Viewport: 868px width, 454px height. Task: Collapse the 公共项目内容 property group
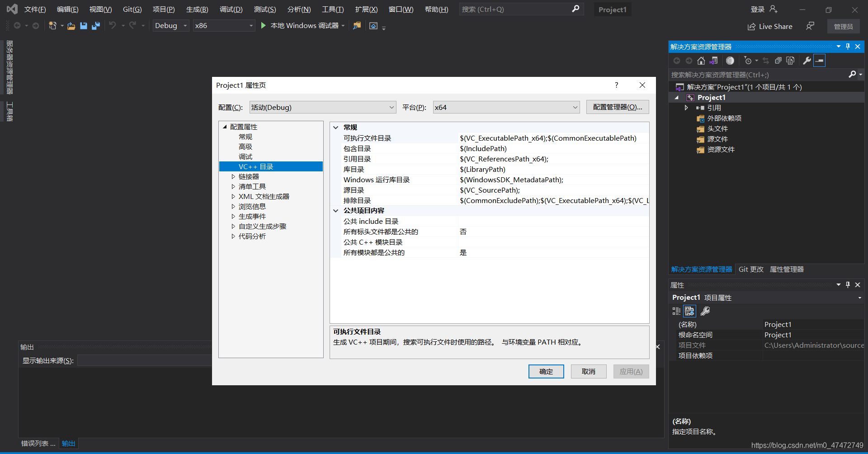click(x=336, y=211)
